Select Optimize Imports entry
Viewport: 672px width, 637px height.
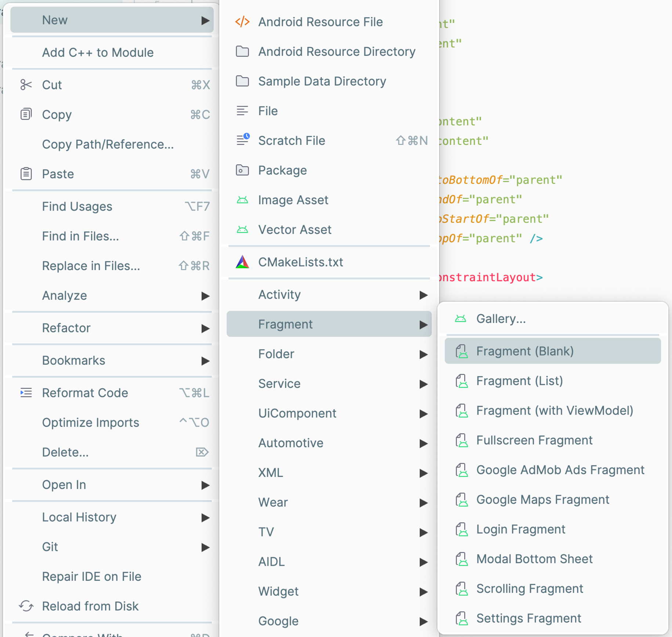click(x=112, y=422)
